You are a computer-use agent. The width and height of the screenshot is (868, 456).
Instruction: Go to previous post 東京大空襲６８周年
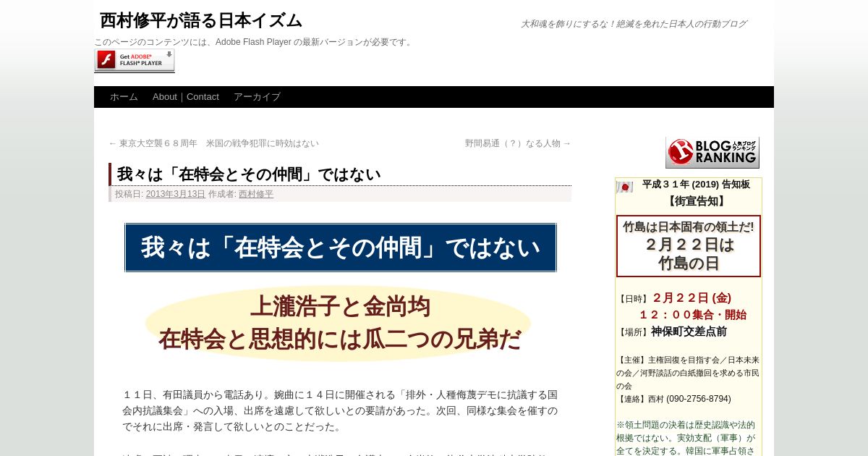click(213, 143)
